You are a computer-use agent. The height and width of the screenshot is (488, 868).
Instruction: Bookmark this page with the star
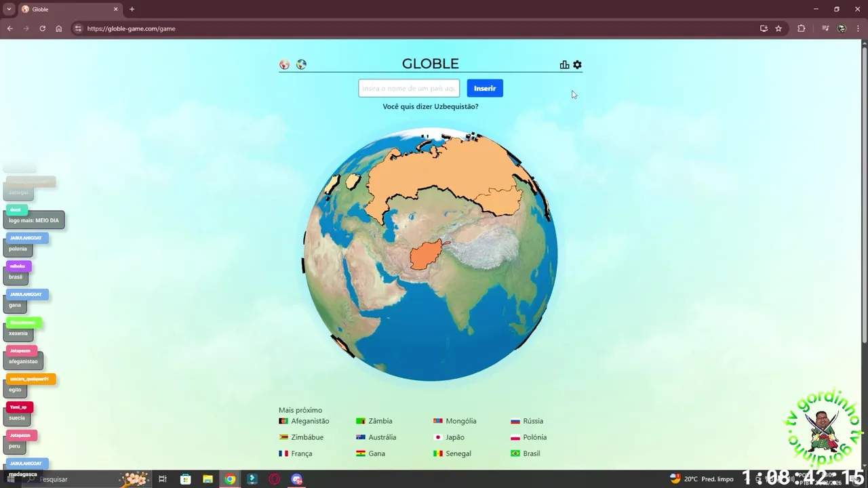tap(778, 28)
